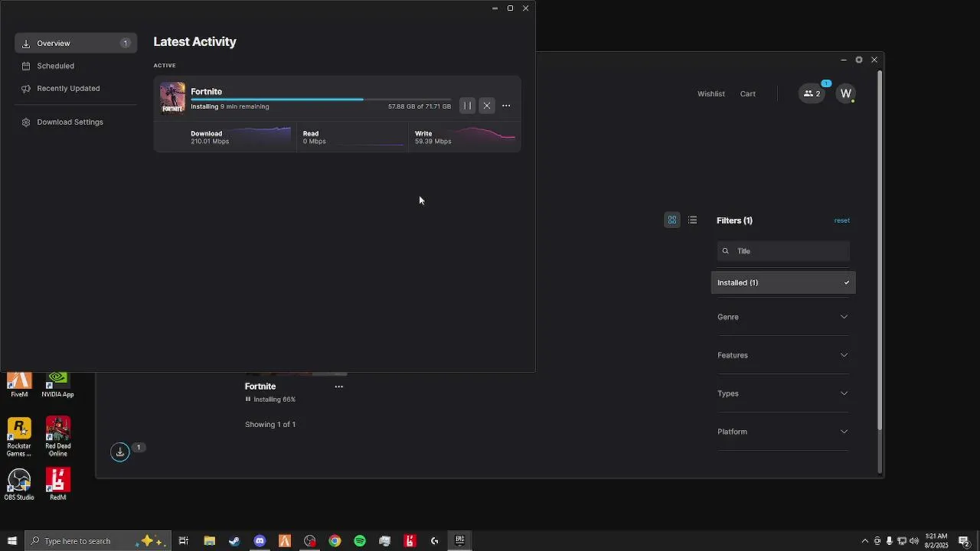
Task: Open the Windows Start menu
Action: [11, 541]
